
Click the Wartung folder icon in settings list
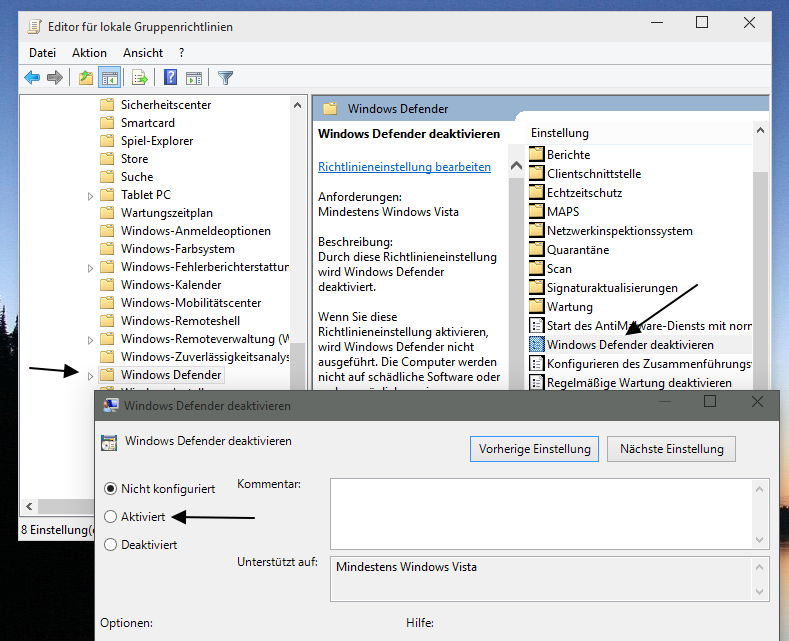[536, 306]
